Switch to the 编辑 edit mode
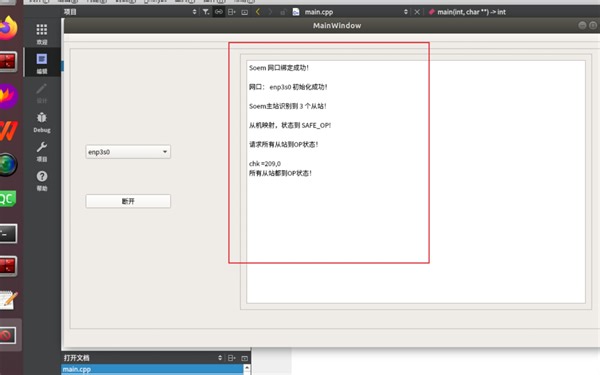 [42, 63]
